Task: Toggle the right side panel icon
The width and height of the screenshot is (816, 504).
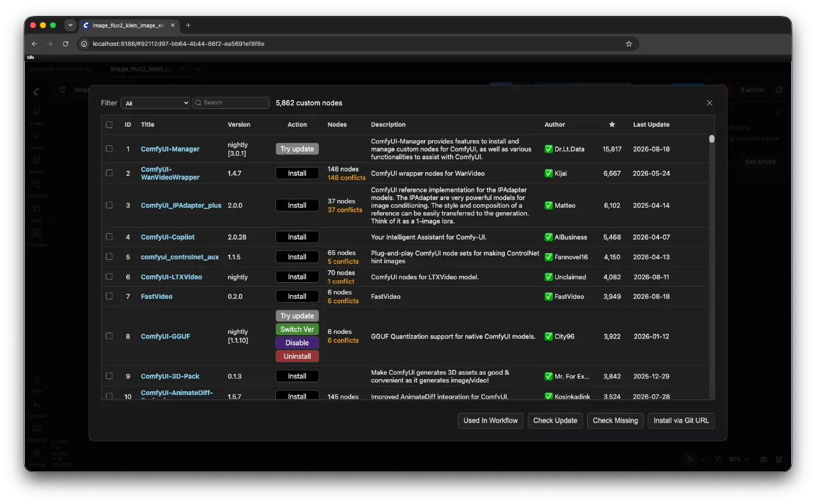Action: pos(779,90)
